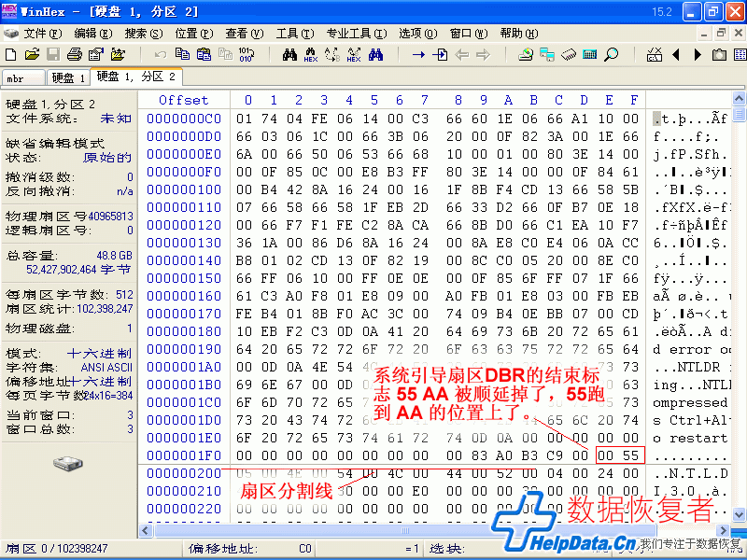Click the magnifier Analyze icon
The width and height of the screenshot is (747, 560).
pos(612,55)
